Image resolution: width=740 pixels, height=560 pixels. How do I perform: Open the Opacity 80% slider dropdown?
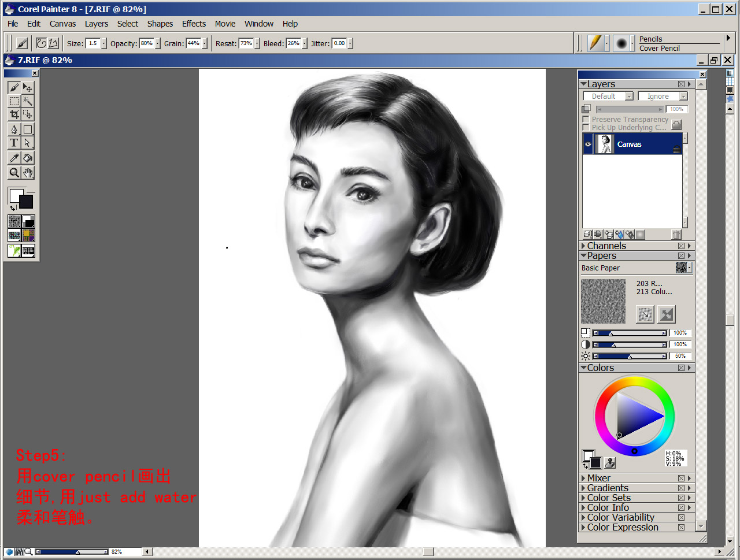tap(158, 43)
